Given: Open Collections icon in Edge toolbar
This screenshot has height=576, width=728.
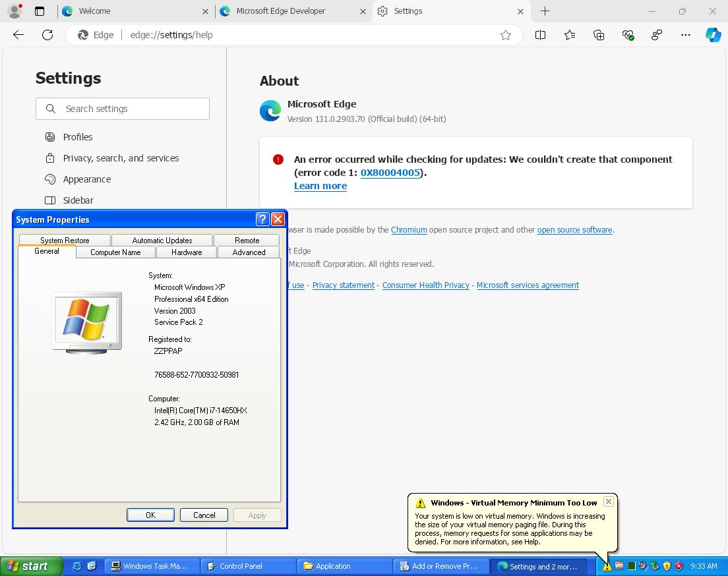Looking at the screenshot, I should click(x=599, y=35).
